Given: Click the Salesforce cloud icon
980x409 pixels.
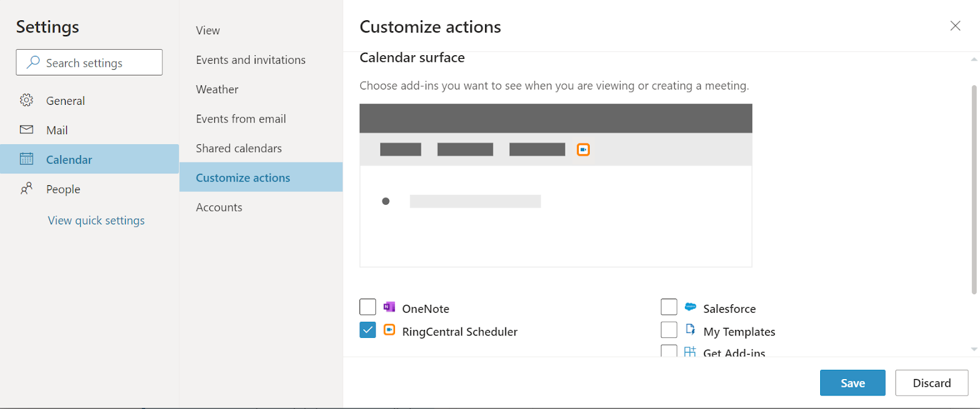Looking at the screenshot, I should 690,307.
